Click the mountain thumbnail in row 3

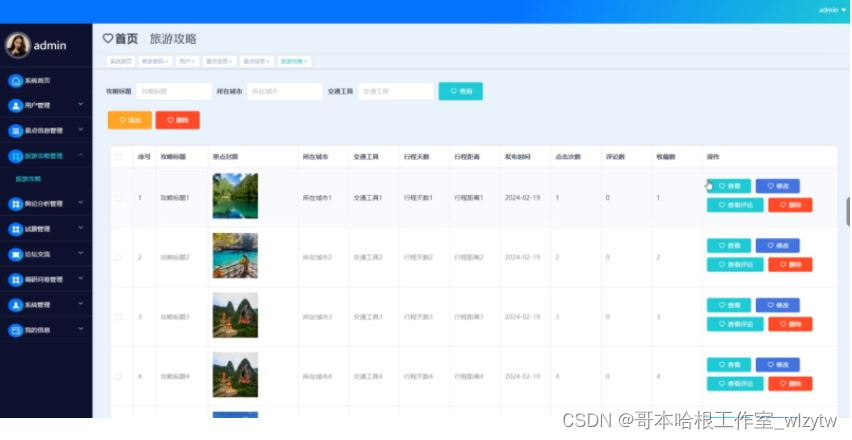click(x=235, y=316)
